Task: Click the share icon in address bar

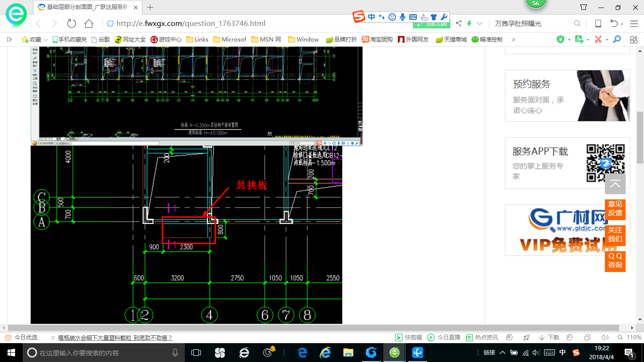Action: [x=459, y=24]
